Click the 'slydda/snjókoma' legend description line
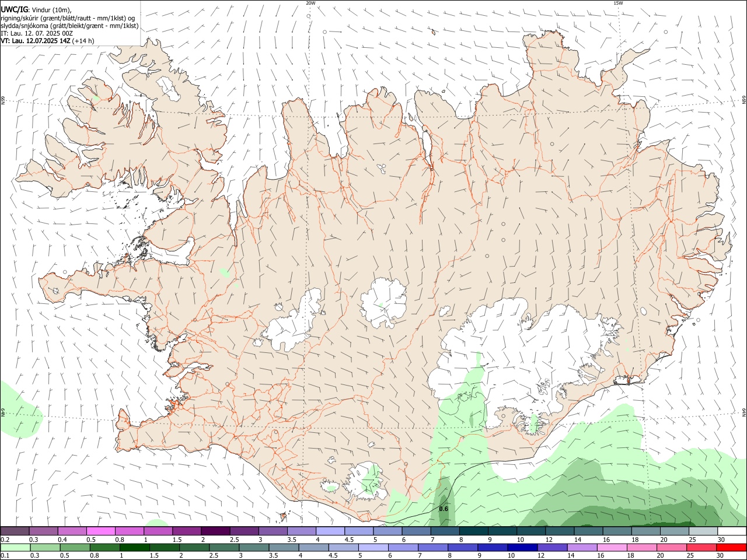Screen dimensions: 747x560 pos(69,26)
